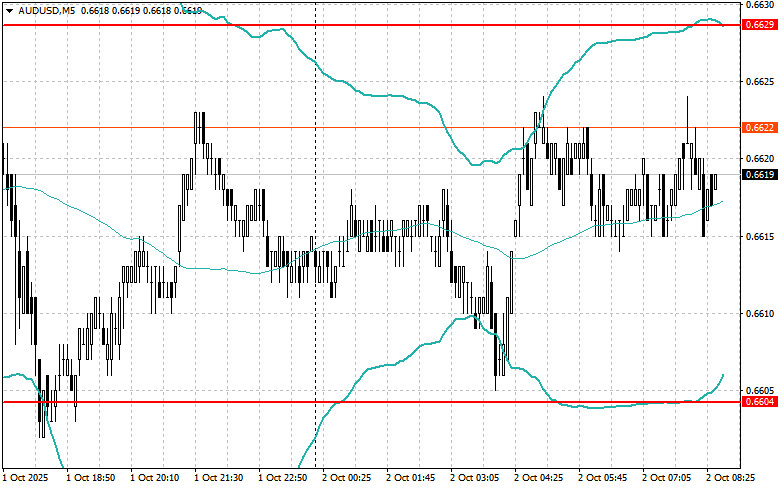Image resolution: width=781 pixels, height=489 pixels.
Task: Click the 0.6630 price scale value
Action: tap(760, 4)
